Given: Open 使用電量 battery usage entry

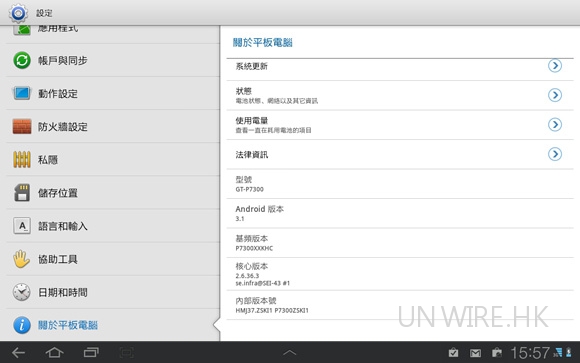Looking at the screenshot, I should (400, 125).
